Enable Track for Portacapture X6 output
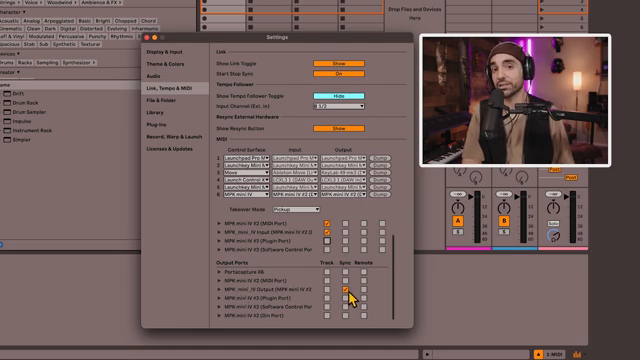This screenshot has height=360, width=640. pyautogui.click(x=327, y=272)
